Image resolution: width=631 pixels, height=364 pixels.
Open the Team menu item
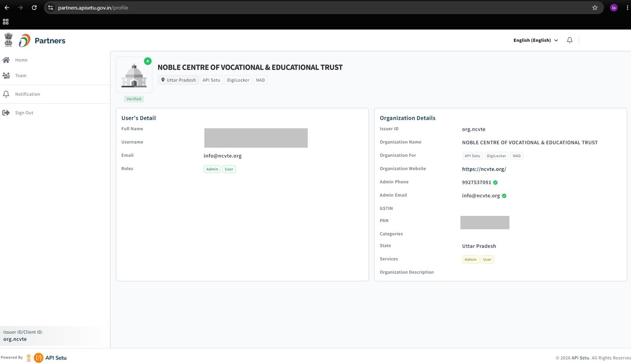tap(21, 76)
